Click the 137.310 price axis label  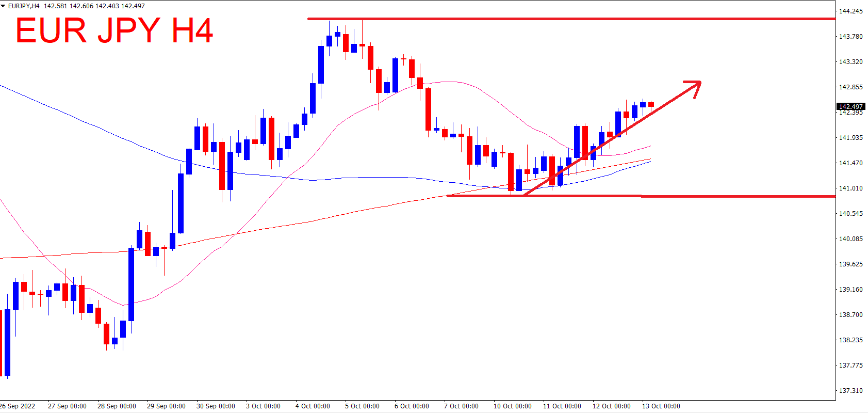click(x=851, y=390)
